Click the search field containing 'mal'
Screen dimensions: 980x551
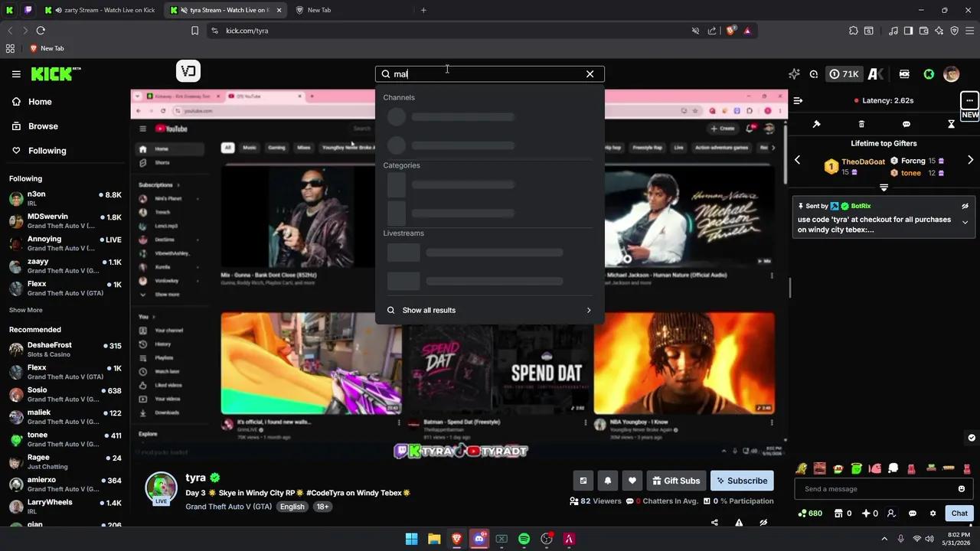tap(488, 74)
